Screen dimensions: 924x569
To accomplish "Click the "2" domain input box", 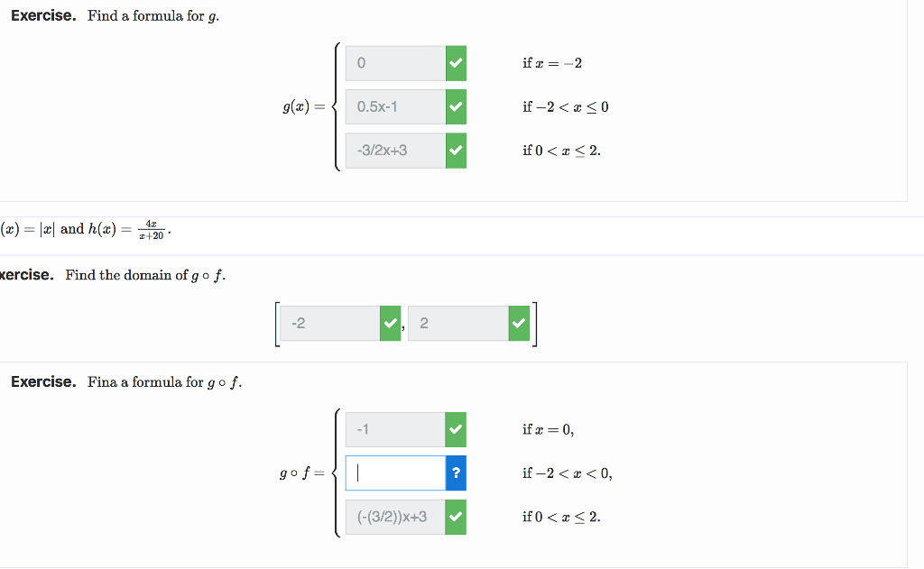I will point(460,323).
